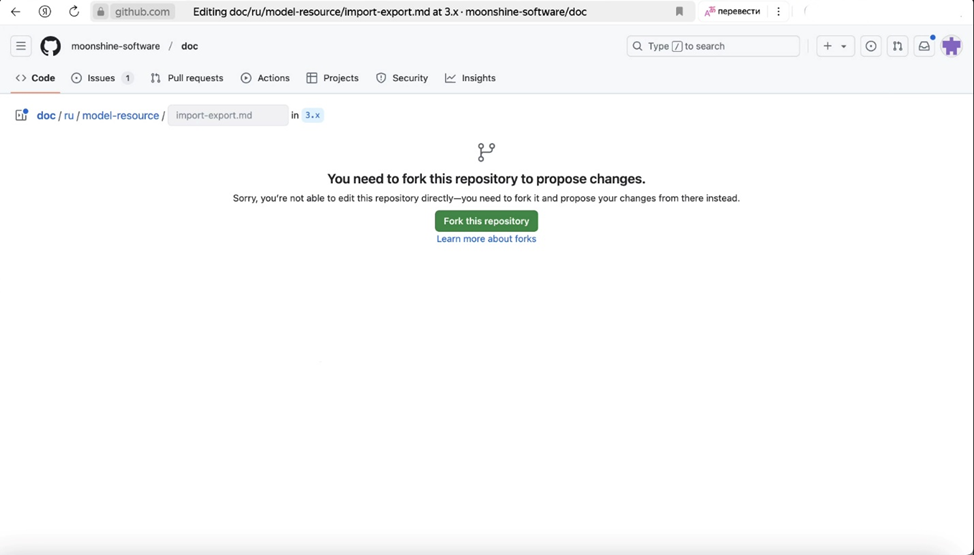This screenshot has width=974, height=555.
Task: Open Learn more about forks link
Action: (486, 239)
